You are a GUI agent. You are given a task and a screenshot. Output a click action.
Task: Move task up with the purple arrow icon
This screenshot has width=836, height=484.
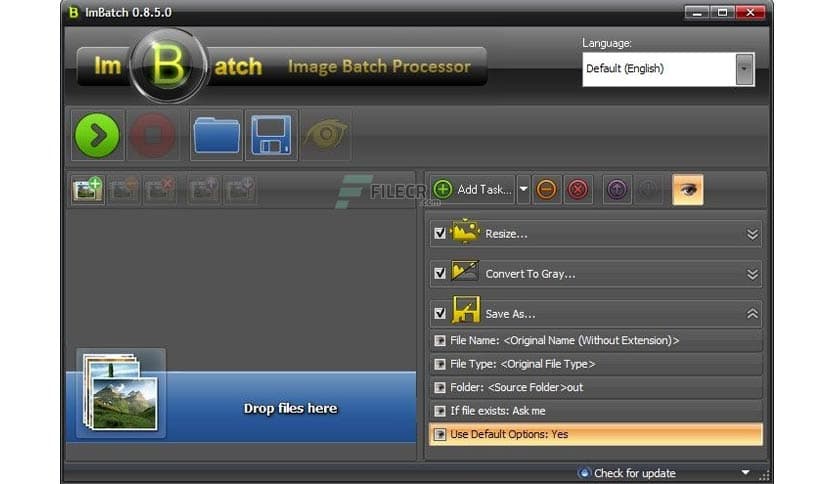click(617, 189)
